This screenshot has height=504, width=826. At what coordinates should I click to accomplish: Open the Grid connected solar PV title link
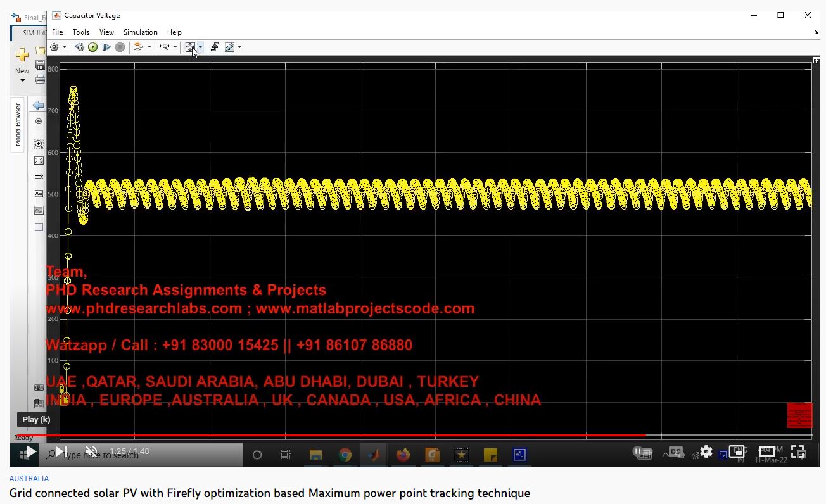[270, 493]
